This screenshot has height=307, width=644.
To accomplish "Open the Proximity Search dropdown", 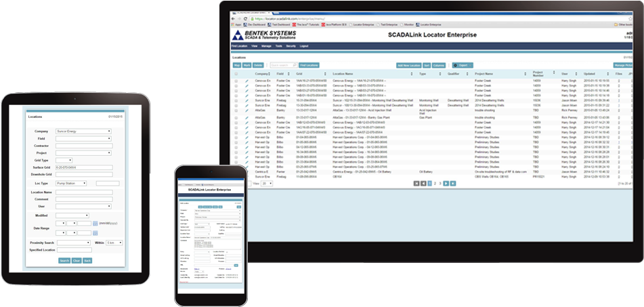I will coord(74,243).
